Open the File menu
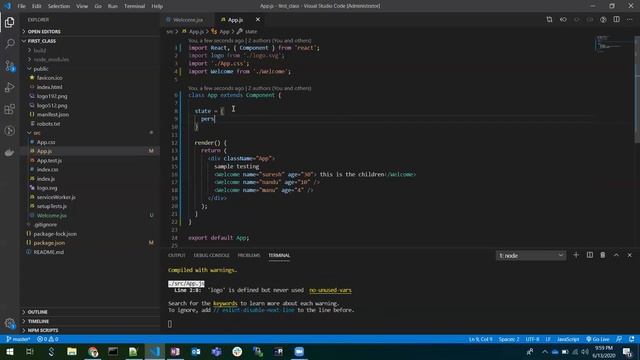This screenshot has height=360, width=640. [x=22, y=6]
